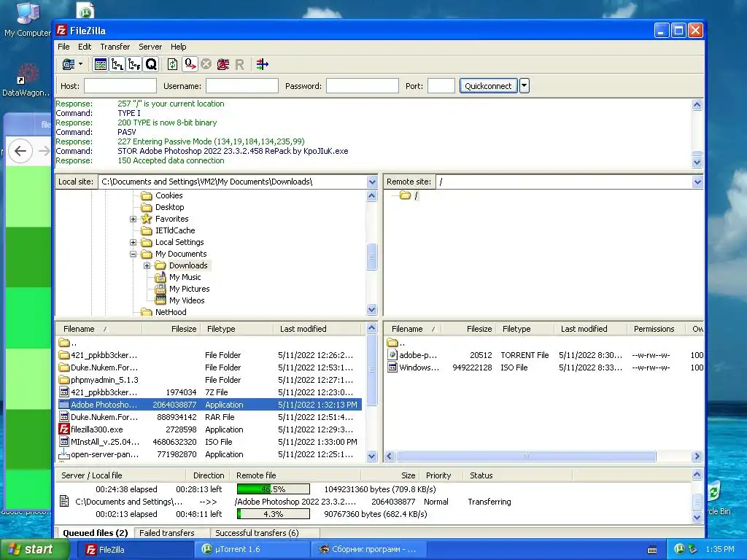747x560 pixels.
Task: Click into the Host field
Action: pyautogui.click(x=120, y=86)
